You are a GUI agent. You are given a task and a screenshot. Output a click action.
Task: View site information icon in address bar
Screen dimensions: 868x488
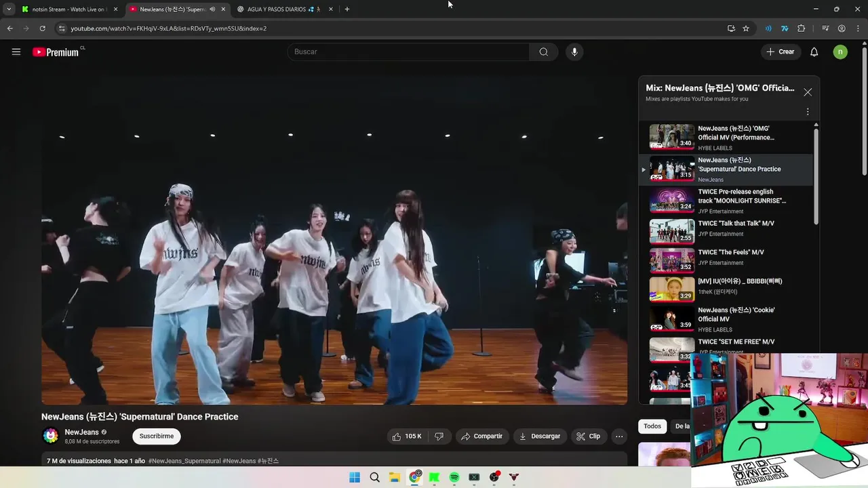[62, 28]
